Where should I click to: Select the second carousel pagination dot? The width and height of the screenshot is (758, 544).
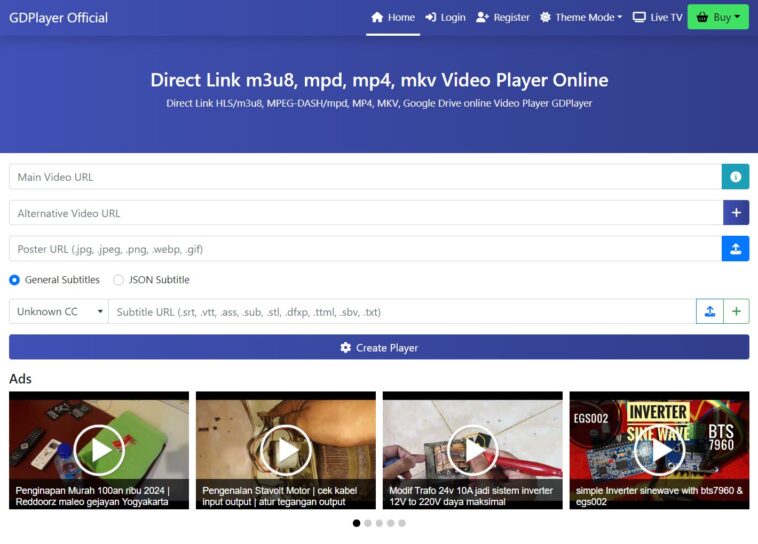(x=368, y=523)
